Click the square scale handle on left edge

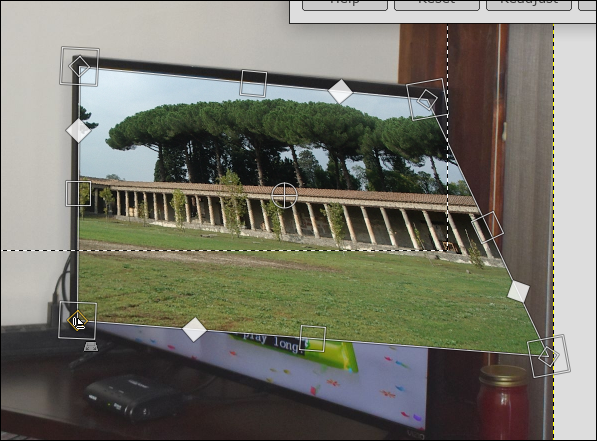point(78,193)
